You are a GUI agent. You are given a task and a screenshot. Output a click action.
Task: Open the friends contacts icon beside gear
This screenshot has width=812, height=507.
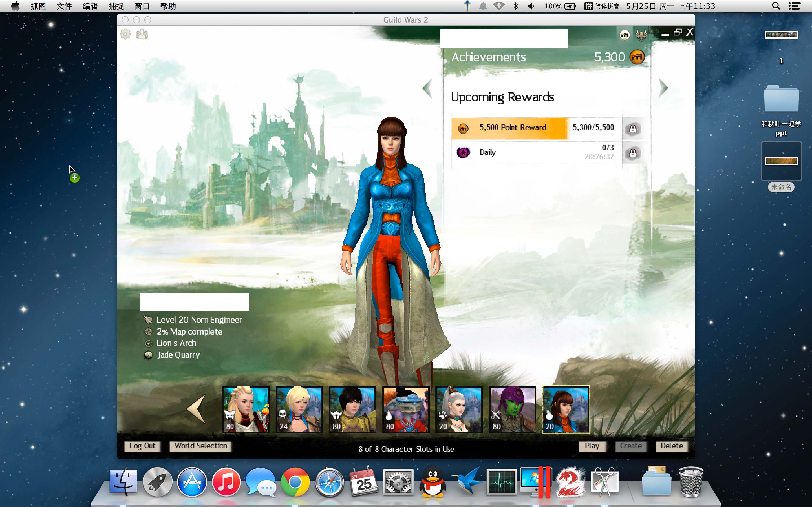click(x=142, y=34)
